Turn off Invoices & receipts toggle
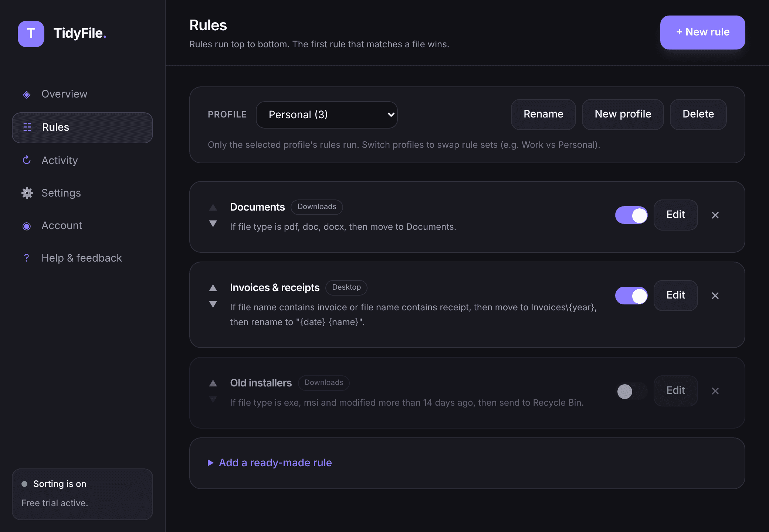 click(x=631, y=296)
